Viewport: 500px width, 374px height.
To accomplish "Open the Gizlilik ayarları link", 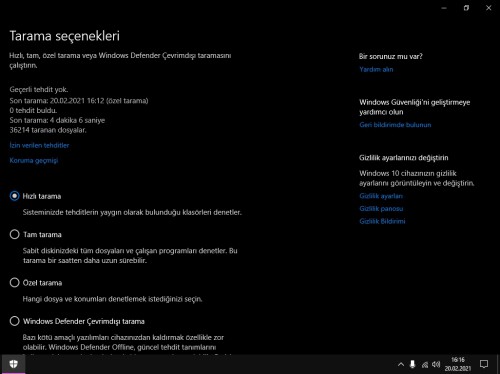I will tap(381, 196).
